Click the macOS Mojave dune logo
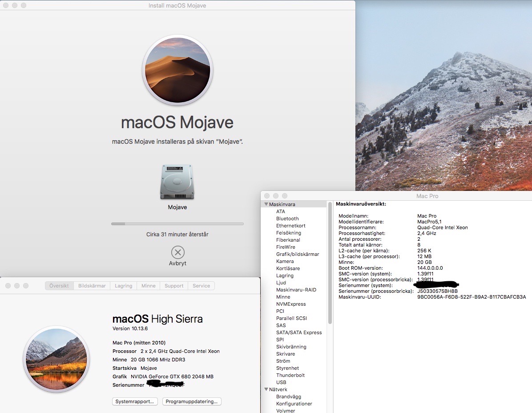This screenshot has width=532, height=413. [177, 70]
